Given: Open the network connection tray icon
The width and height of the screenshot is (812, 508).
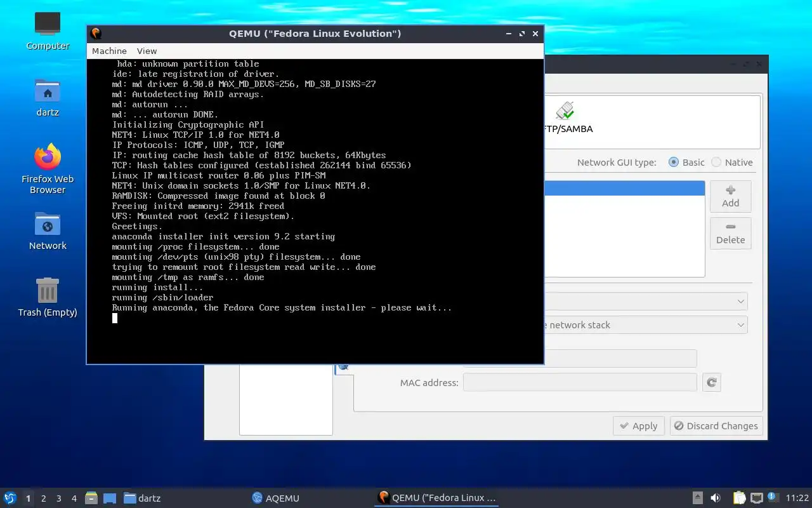Looking at the screenshot, I should pos(756,498).
